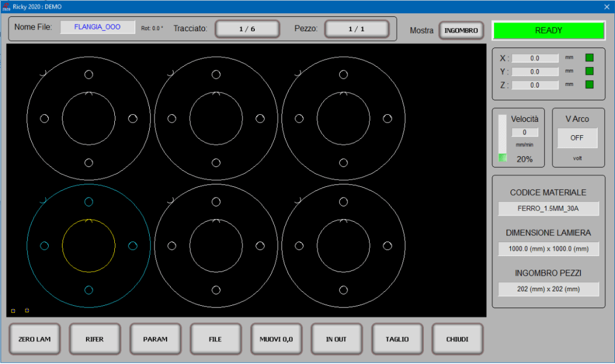The height and width of the screenshot is (364, 615).
Task: Toggle the INGOMBRO display button
Action: [461, 30]
